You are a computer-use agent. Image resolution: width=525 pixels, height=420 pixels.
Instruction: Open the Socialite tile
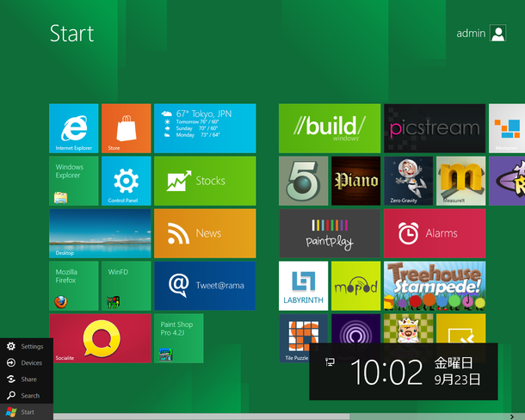point(100,338)
